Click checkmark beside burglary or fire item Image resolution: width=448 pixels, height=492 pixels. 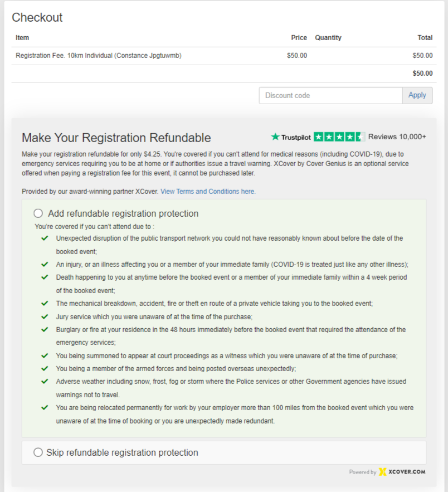[45, 329]
